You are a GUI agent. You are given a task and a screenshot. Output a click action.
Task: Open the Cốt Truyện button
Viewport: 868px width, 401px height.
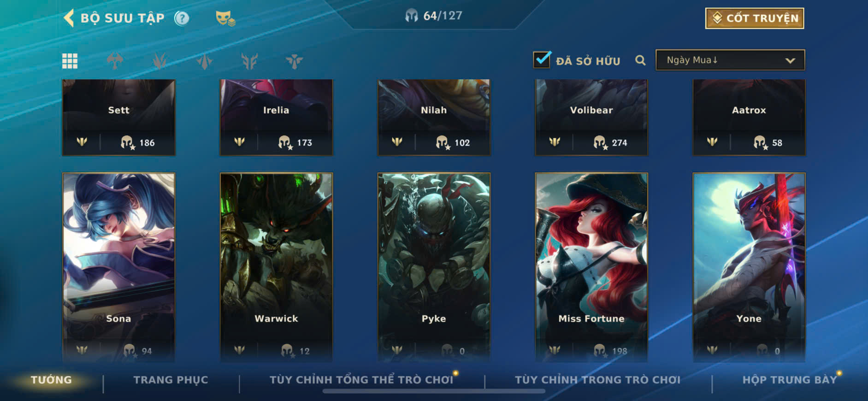(x=755, y=18)
